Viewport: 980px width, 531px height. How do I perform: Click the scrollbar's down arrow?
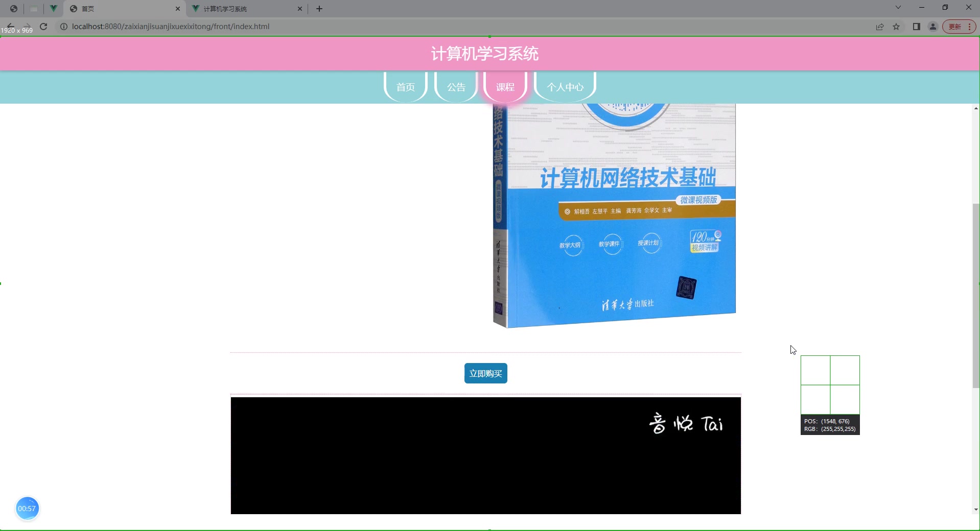coord(976,509)
